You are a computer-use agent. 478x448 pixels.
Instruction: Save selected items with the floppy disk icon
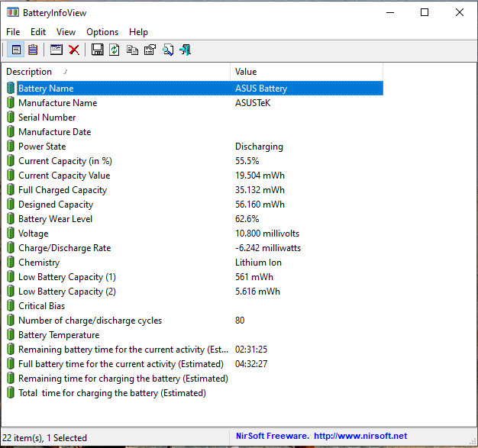tap(97, 50)
